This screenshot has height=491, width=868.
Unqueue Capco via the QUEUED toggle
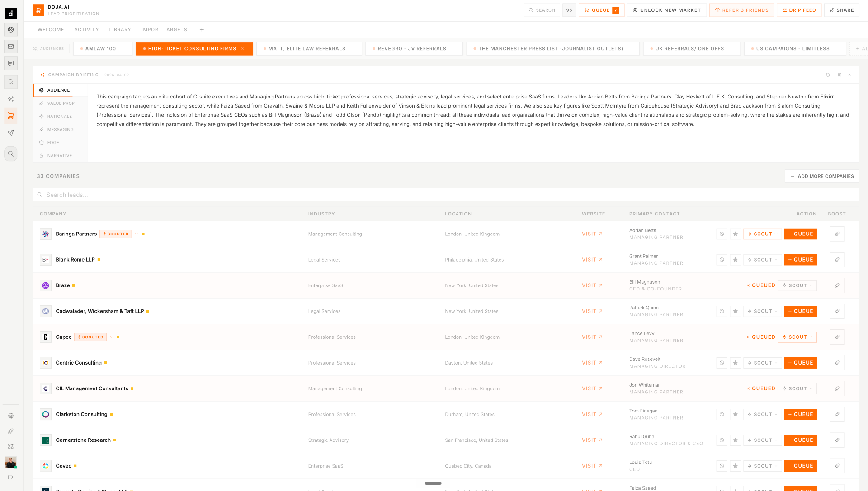coord(761,337)
